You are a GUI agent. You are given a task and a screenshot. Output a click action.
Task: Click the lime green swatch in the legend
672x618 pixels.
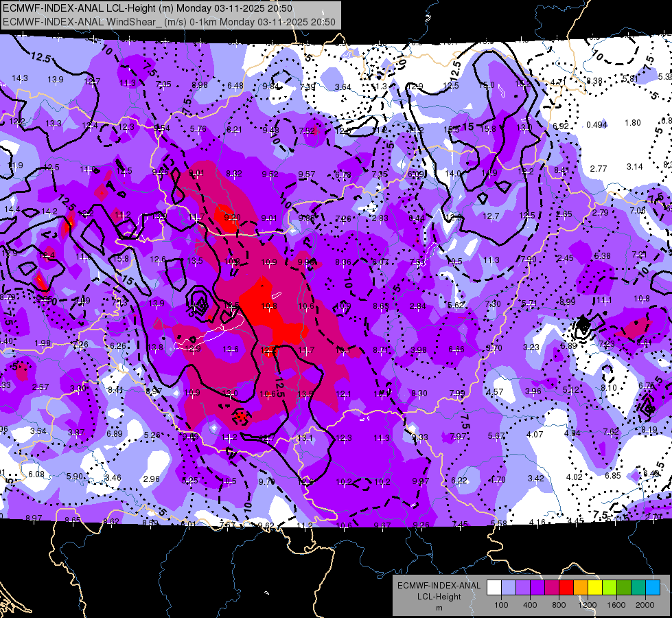610,588
